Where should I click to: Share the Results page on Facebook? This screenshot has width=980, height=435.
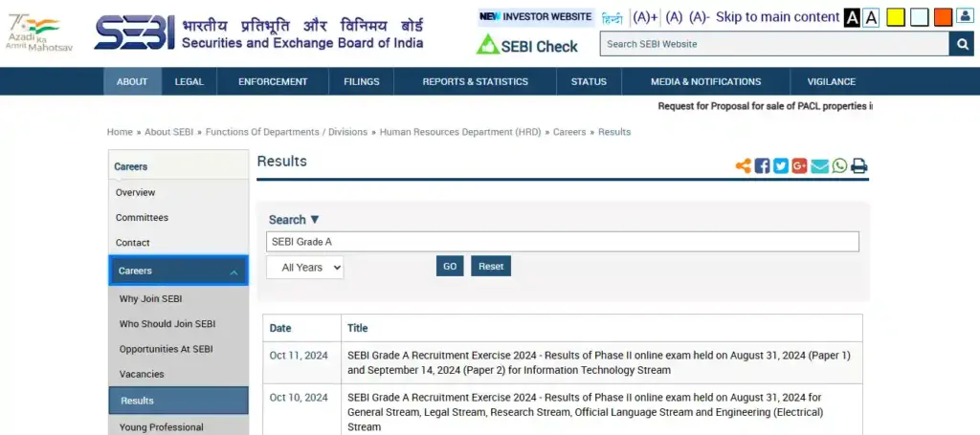coord(762,166)
